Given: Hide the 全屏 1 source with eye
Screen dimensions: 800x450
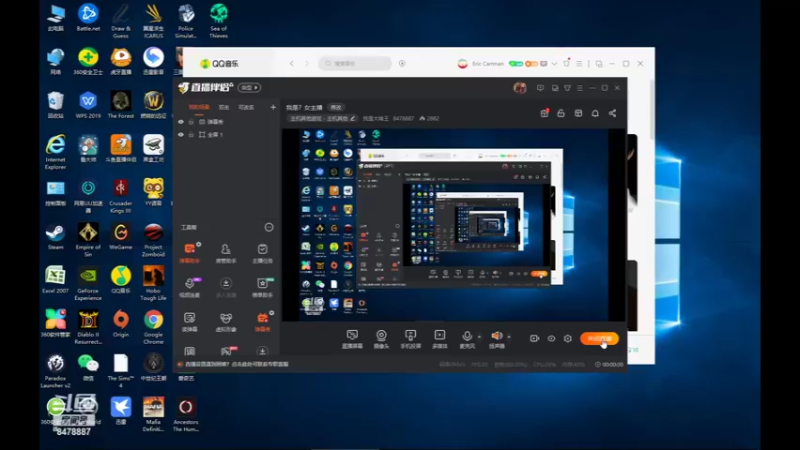Looking at the screenshot, I should click(181, 135).
